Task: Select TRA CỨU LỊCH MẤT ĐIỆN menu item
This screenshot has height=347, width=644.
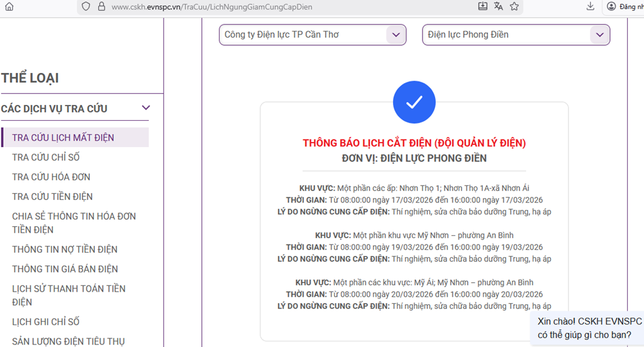Action: (x=63, y=138)
